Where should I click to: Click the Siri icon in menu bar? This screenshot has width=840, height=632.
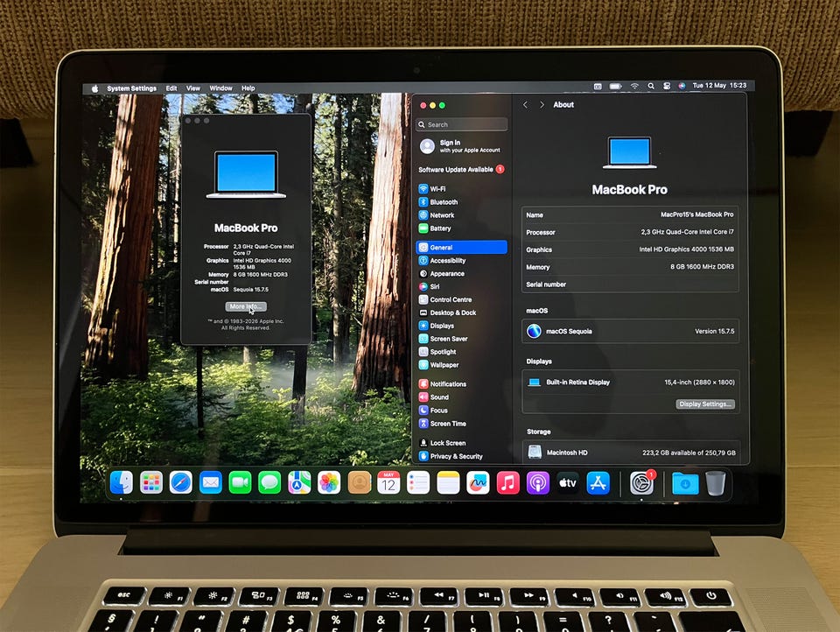click(682, 86)
